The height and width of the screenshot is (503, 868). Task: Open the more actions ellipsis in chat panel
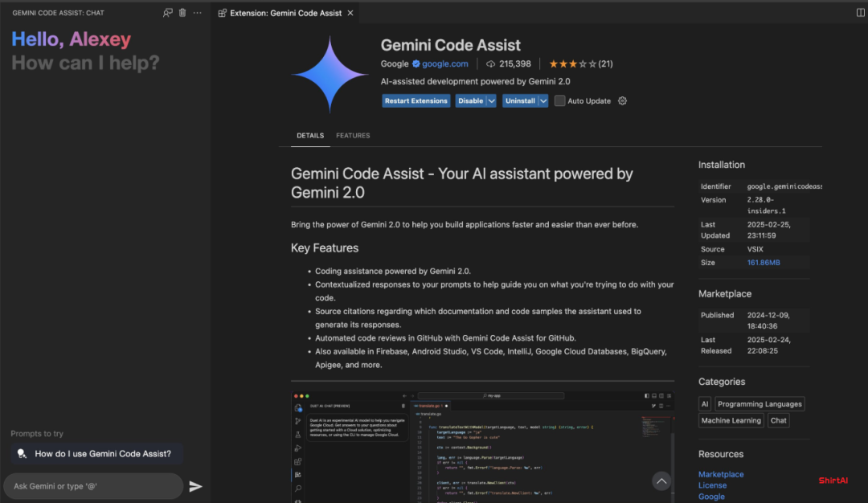pos(197,13)
